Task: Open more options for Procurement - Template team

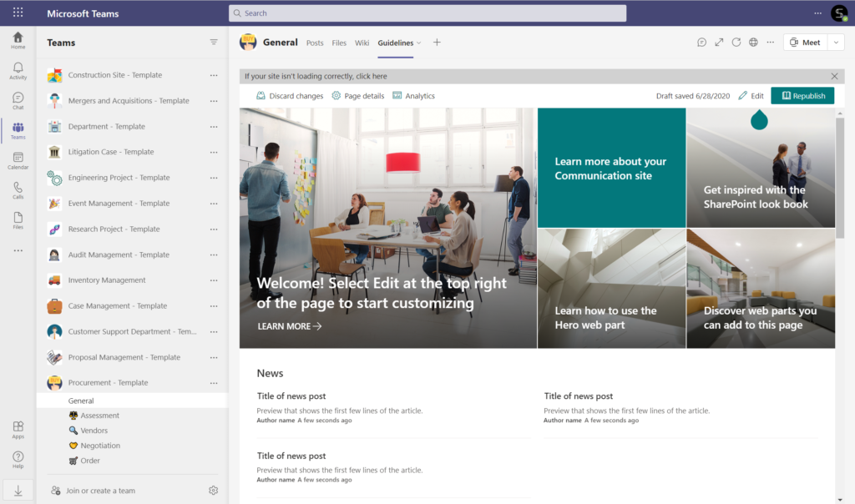Action: (214, 382)
